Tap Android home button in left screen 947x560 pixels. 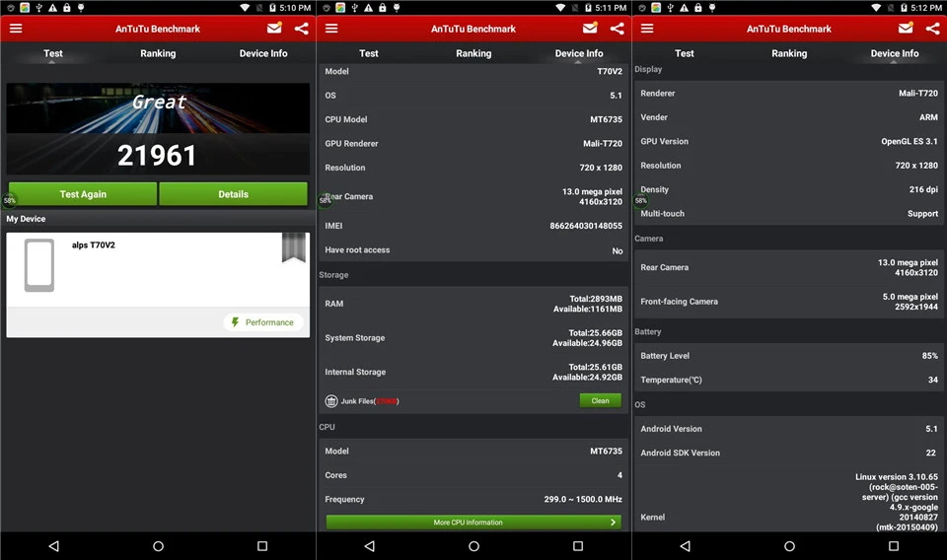[158, 546]
